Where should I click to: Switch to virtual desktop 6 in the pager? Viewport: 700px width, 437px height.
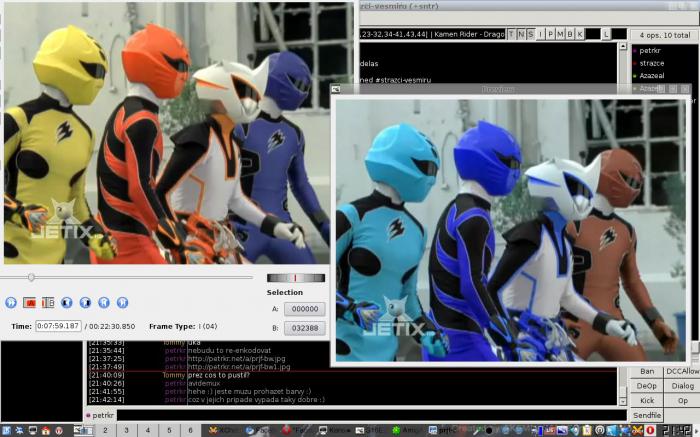click(x=190, y=430)
